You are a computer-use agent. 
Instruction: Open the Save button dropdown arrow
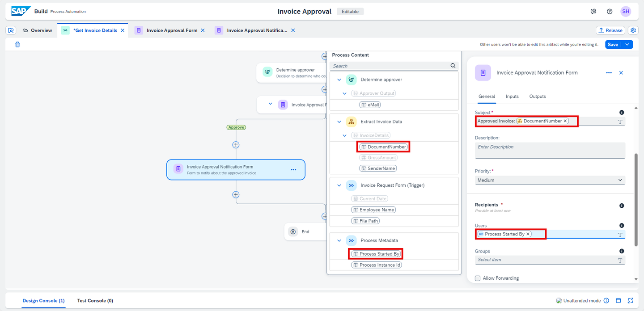pos(628,44)
